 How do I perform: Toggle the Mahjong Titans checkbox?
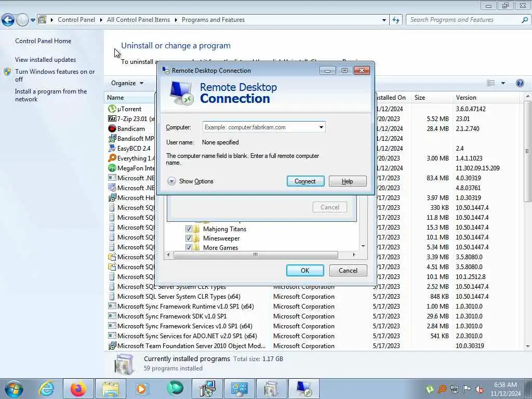click(x=189, y=229)
